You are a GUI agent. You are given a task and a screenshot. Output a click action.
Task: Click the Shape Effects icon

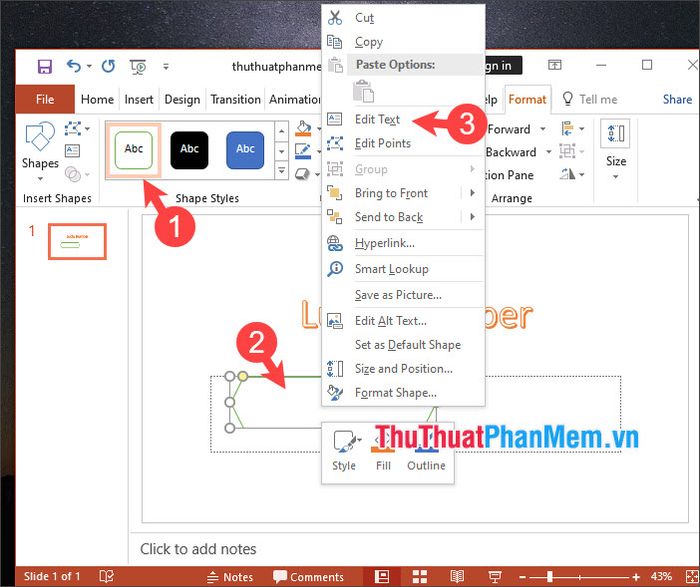point(302,174)
